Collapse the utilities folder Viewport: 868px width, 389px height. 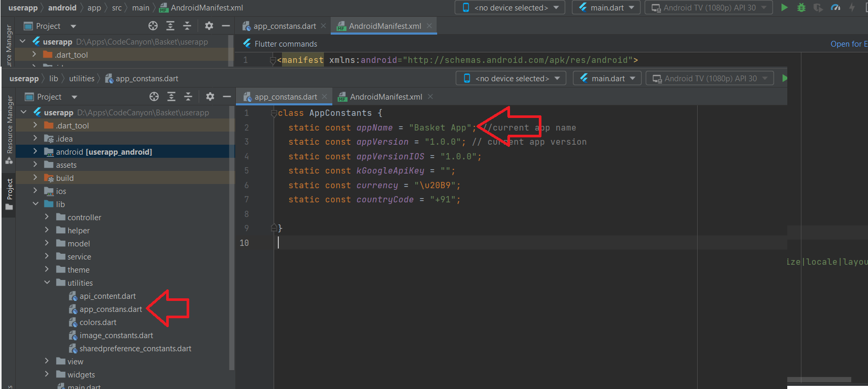[47, 283]
